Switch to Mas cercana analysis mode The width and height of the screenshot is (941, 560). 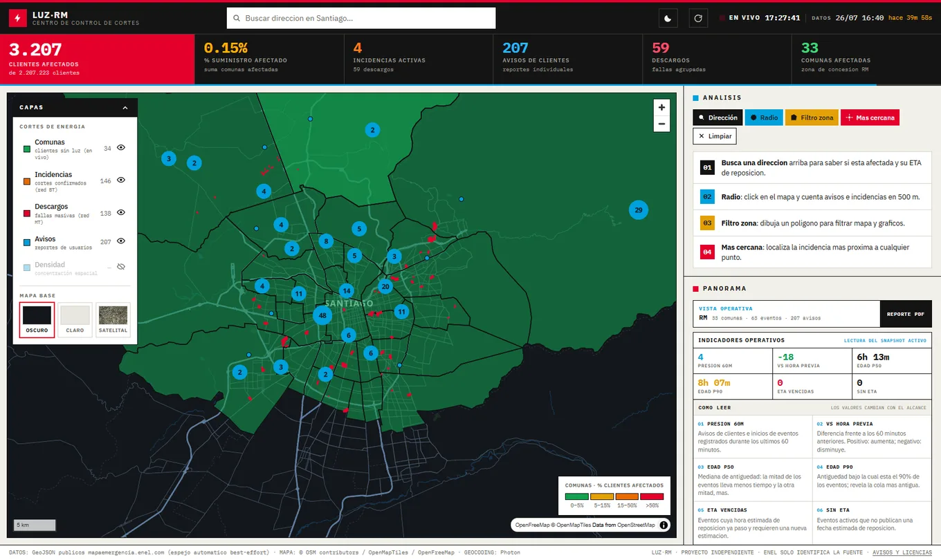pos(870,118)
